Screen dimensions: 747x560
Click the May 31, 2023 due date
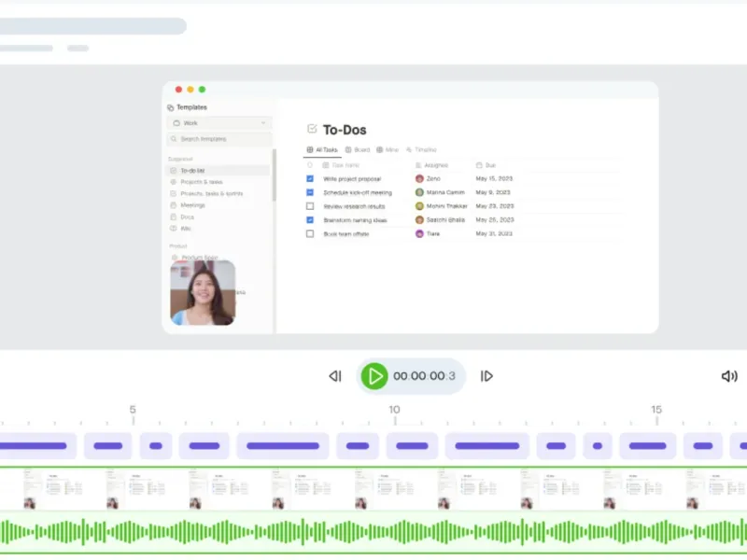tap(494, 234)
